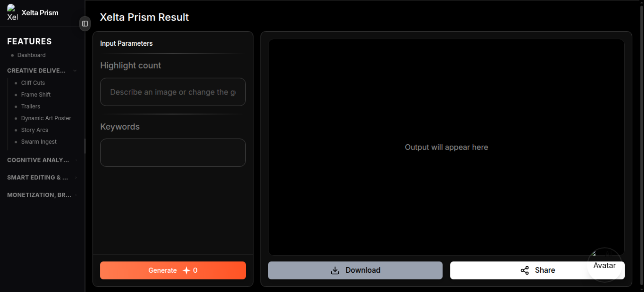Open Cliff Cuts feature
Image resolution: width=644 pixels, height=292 pixels.
click(x=33, y=83)
